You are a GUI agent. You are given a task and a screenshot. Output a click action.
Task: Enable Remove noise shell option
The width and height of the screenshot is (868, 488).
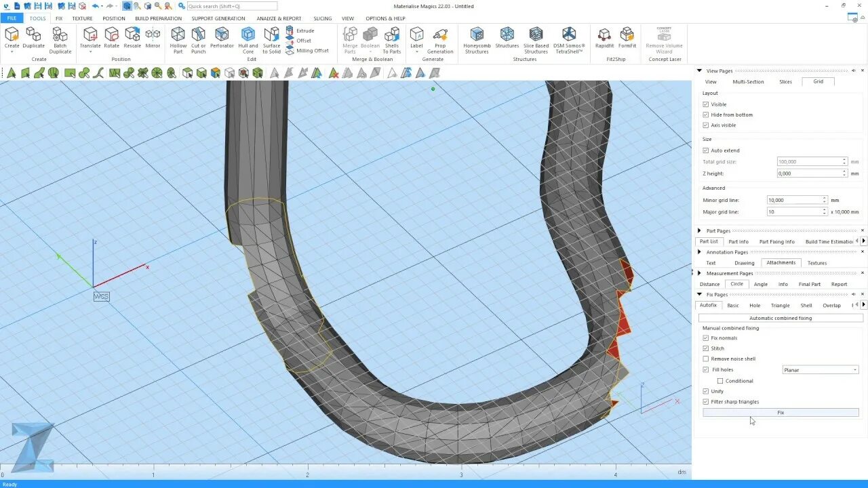(x=706, y=359)
